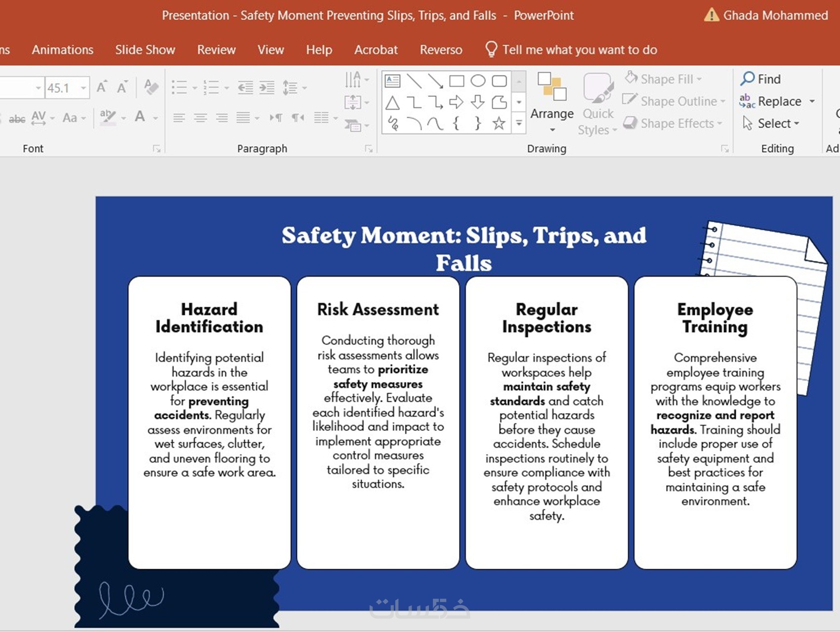840x632 pixels.
Task: Expand the Arrange menu
Action: [552, 103]
